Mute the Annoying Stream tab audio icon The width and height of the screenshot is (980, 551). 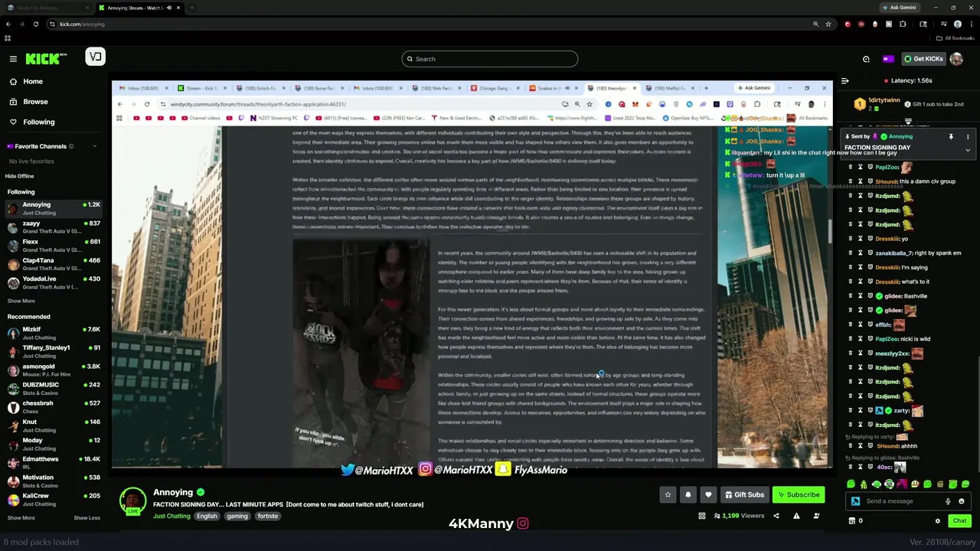(169, 8)
